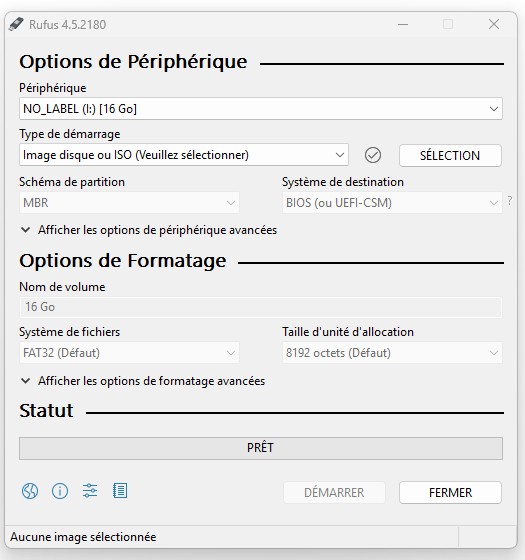Expand advanced périphérique options
Screen dimensions: 525x560
click(149, 230)
